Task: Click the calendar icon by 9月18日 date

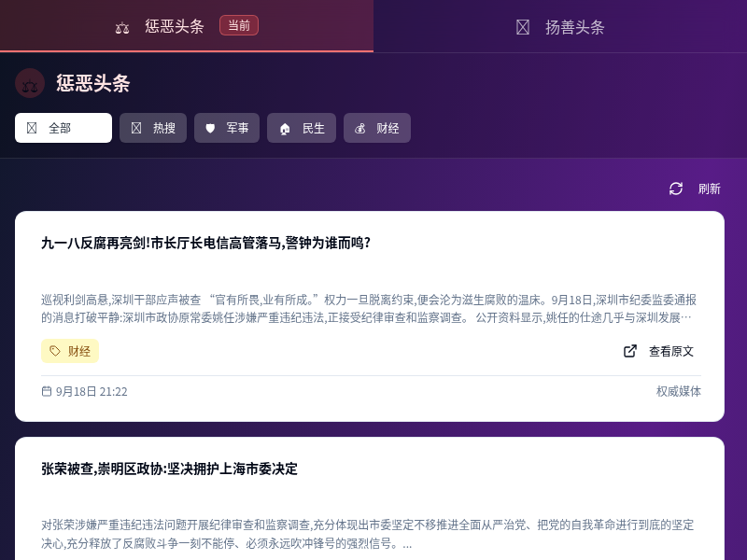Action: [47, 391]
